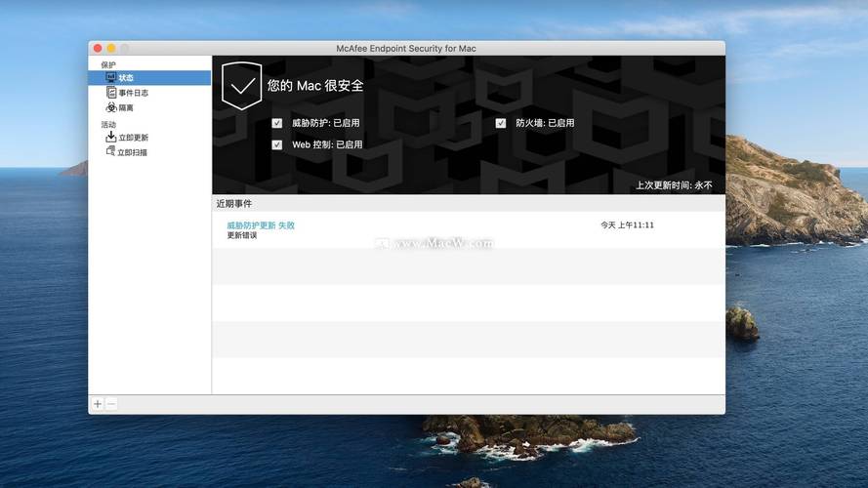Open the 事件日志 event log icon
Image resolution: width=868 pixels, height=488 pixels.
pyautogui.click(x=110, y=93)
